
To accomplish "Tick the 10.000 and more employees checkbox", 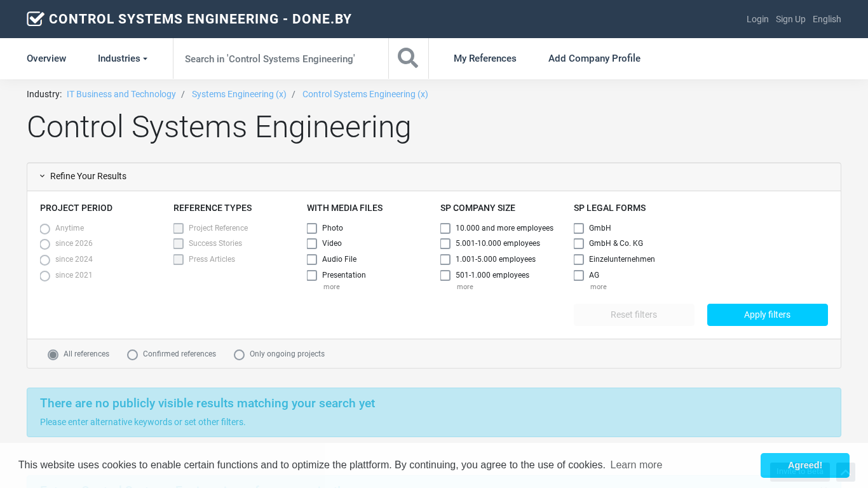I will tap(445, 228).
